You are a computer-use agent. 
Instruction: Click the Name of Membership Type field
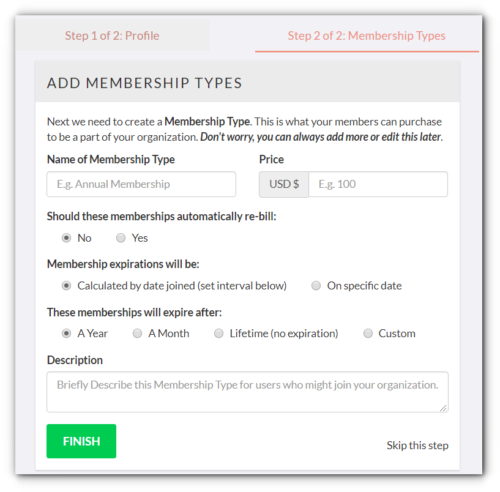pos(141,184)
